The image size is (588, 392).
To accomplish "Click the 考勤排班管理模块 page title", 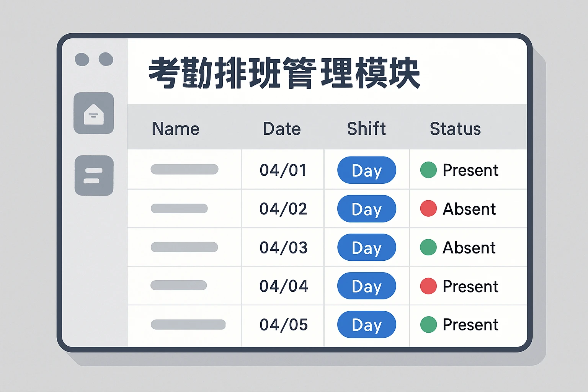I will coord(284,73).
